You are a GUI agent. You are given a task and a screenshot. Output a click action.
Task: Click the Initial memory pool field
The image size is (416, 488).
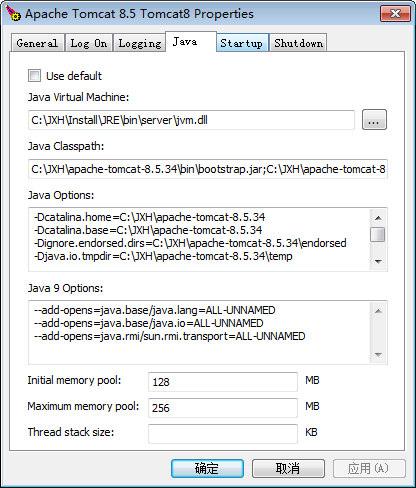[223, 382]
